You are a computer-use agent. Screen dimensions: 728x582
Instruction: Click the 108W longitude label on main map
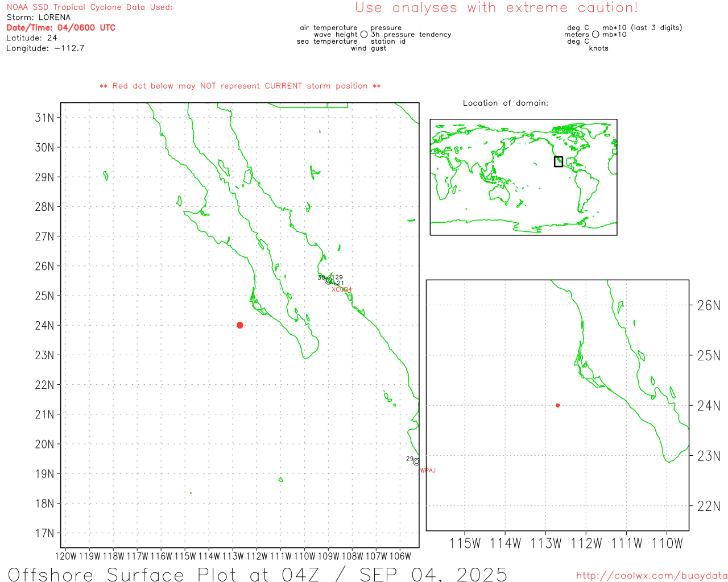(353, 556)
